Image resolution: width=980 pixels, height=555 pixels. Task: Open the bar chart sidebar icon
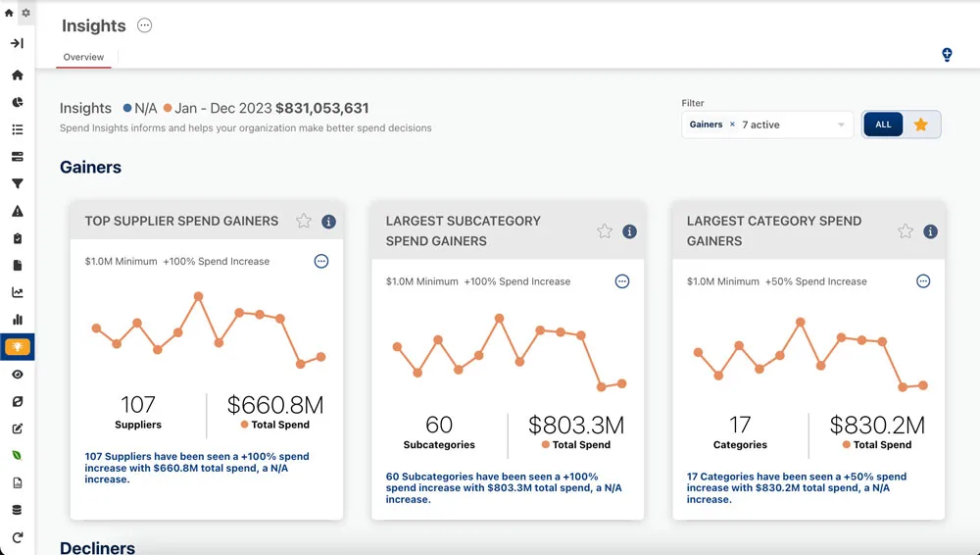[x=18, y=320]
